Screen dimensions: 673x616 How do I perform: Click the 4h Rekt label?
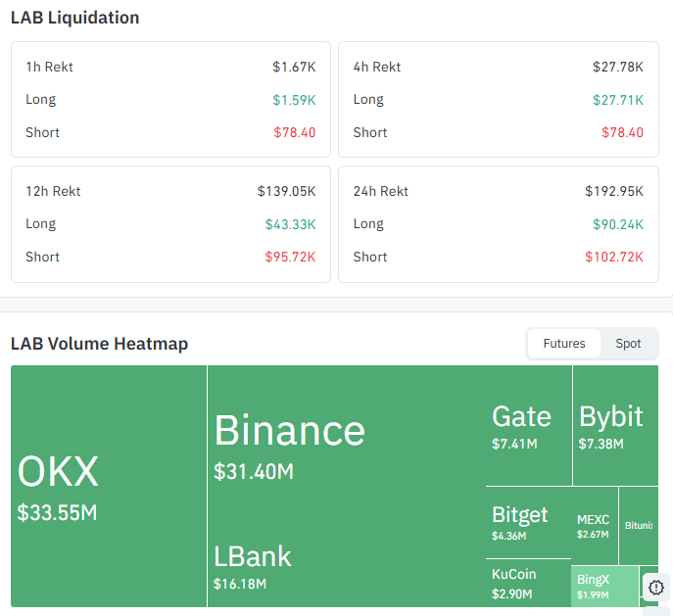coord(377,67)
